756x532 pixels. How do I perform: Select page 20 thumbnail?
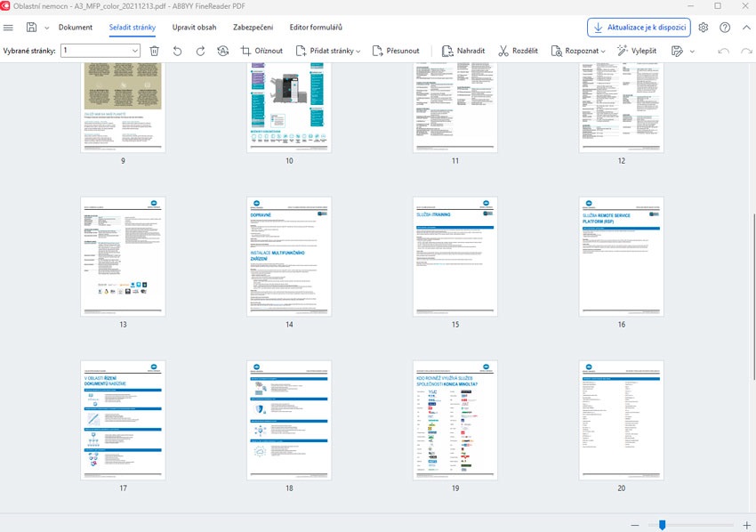[x=622, y=420]
